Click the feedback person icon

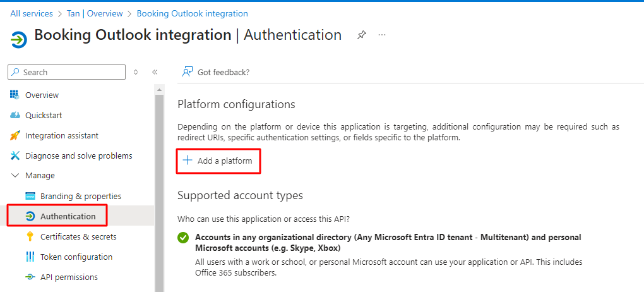pos(188,72)
